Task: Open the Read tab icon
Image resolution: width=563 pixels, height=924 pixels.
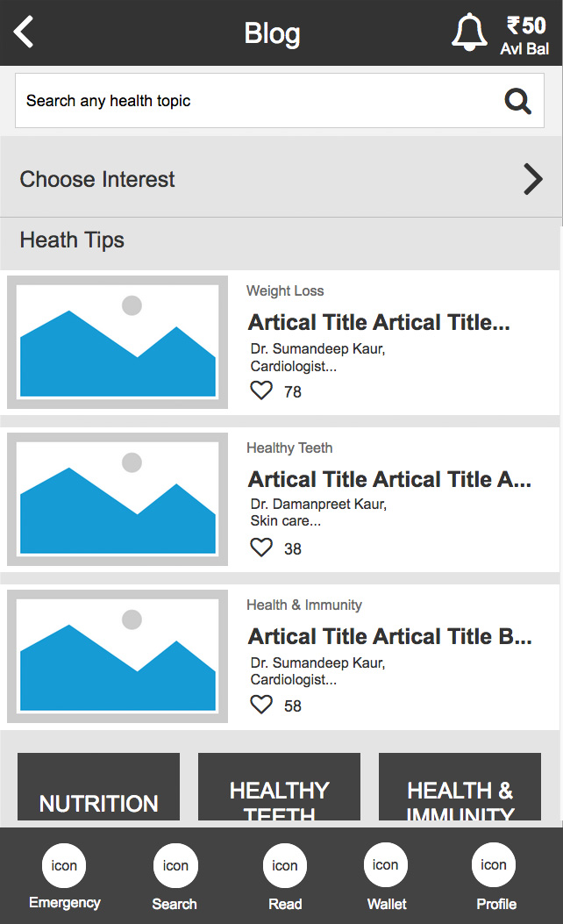Action: coord(285,866)
